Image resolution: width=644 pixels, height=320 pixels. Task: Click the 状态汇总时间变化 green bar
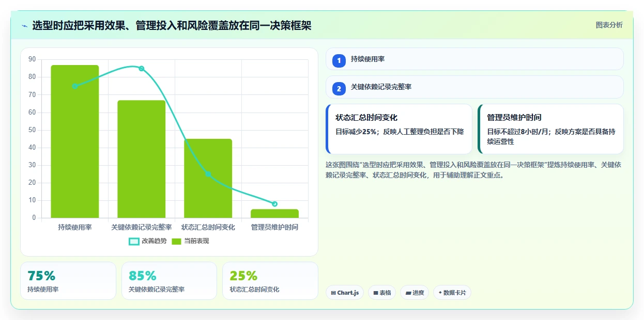coord(208,178)
